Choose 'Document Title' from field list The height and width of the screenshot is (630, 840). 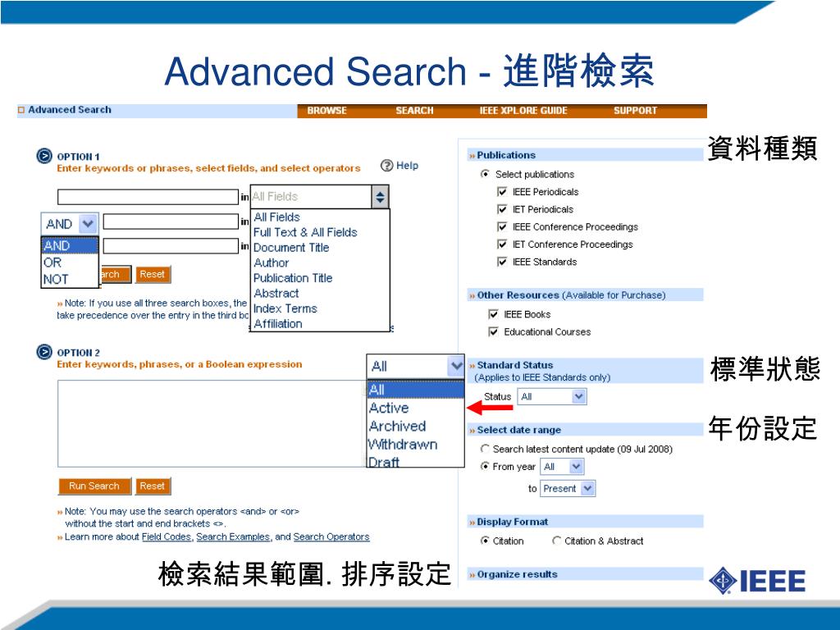[291, 248]
